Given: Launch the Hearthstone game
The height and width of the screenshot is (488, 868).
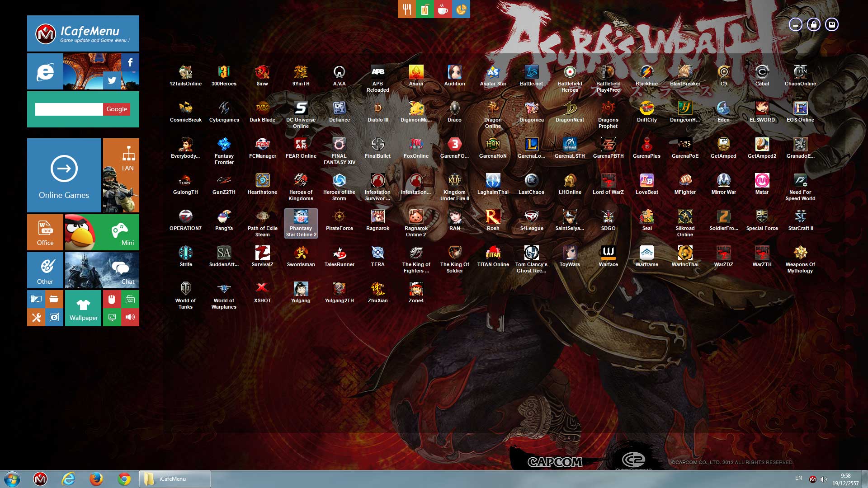Looking at the screenshot, I should tap(262, 184).
